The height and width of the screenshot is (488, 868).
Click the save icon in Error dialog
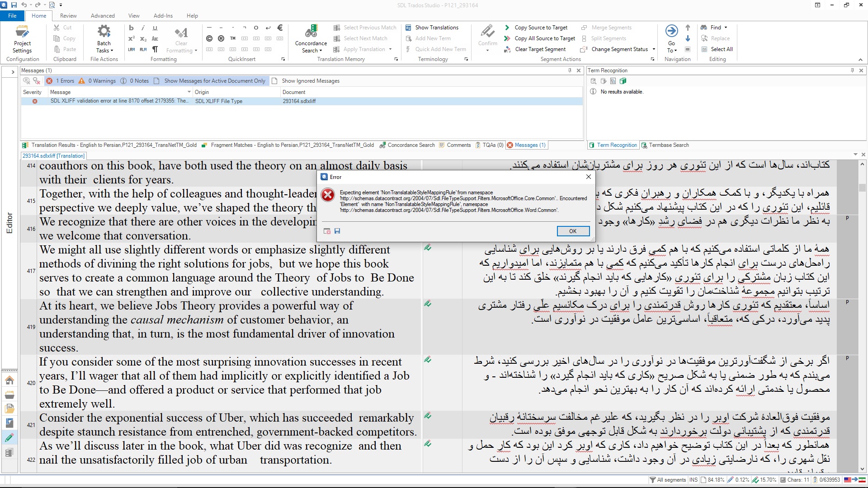(337, 231)
